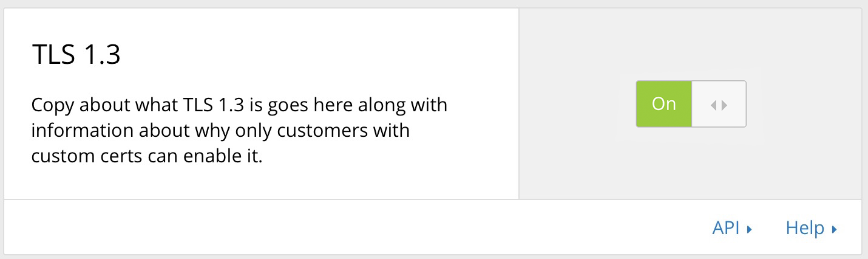Screen dimensions: 868x259
Task: Expand the API section in footer
Action: 732,228
